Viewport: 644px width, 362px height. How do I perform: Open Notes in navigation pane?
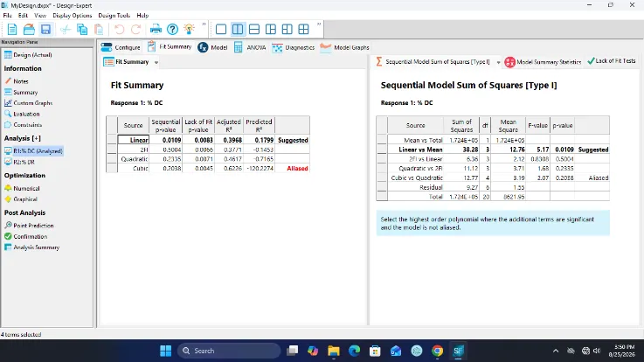pyautogui.click(x=17, y=81)
